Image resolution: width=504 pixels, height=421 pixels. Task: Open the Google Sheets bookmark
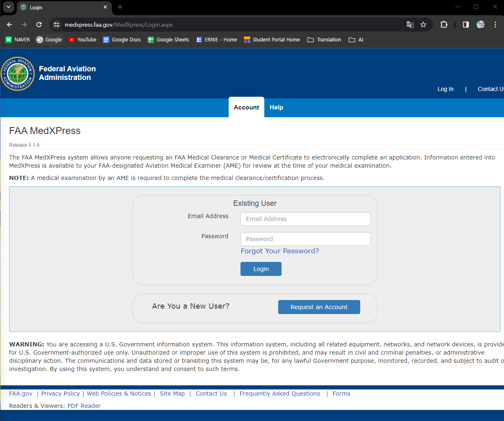(x=168, y=40)
